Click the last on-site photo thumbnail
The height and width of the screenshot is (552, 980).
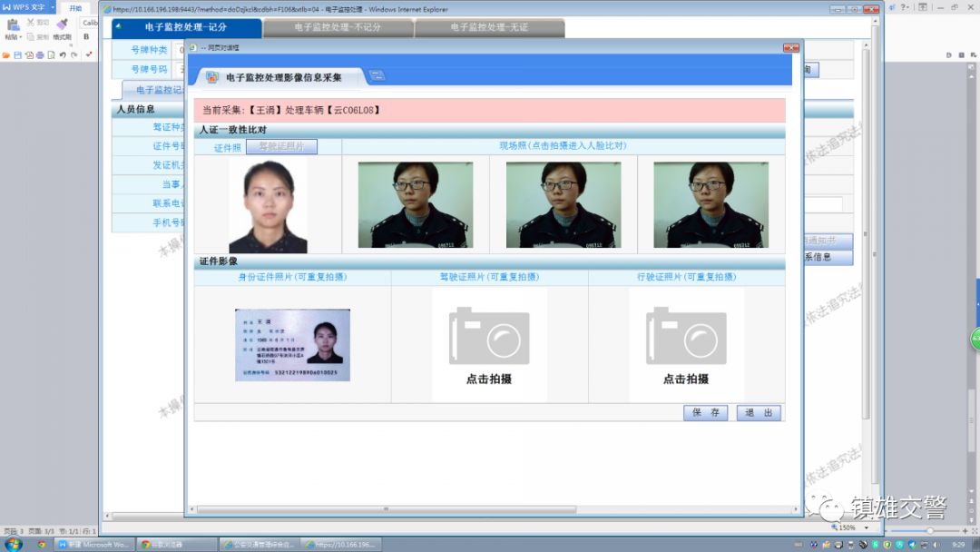tap(711, 205)
